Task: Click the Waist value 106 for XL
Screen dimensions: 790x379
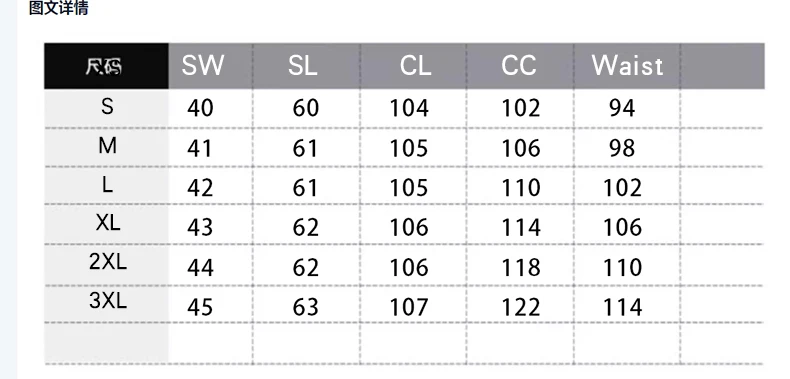Action: click(623, 227)
